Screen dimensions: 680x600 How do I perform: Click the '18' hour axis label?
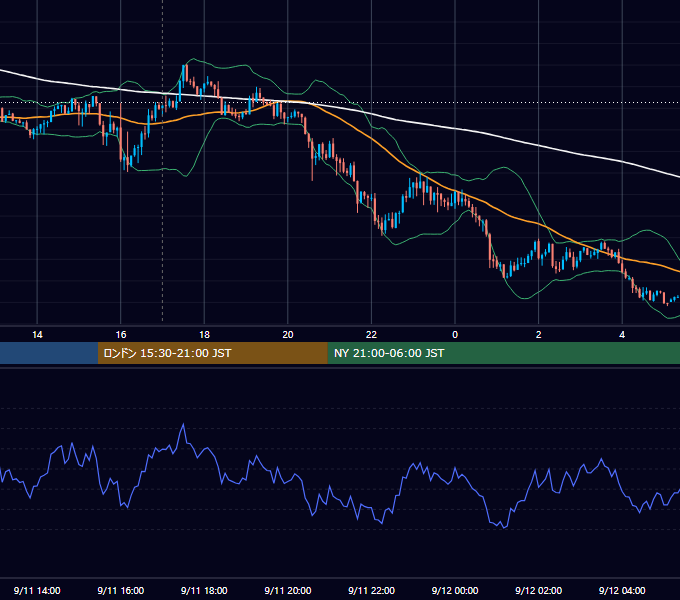click(x=204, y=335)
